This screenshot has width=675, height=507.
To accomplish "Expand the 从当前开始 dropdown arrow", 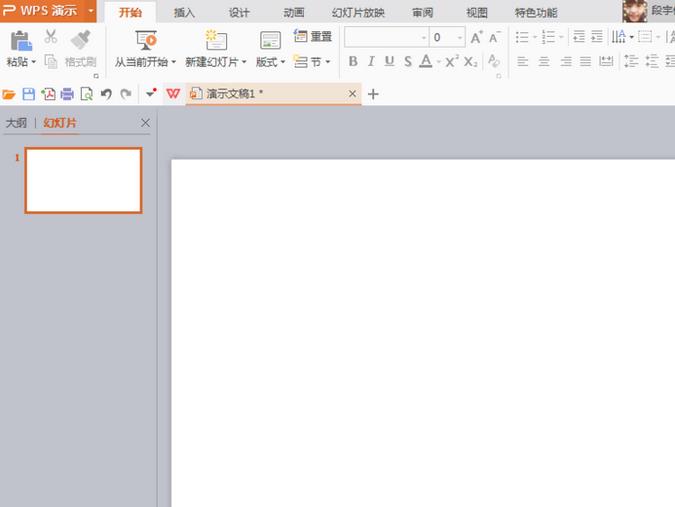I will pyautogui.click(x=173, y=62).
